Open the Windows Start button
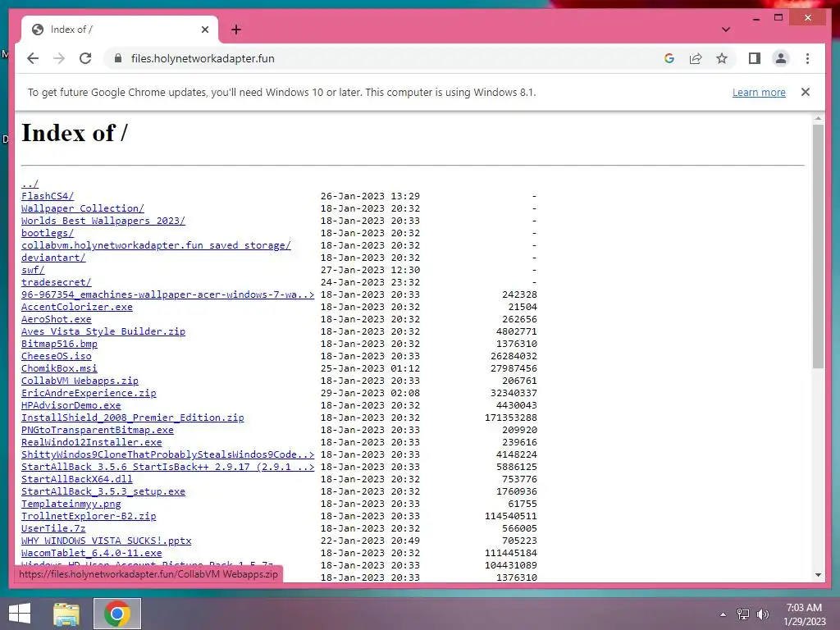 point(20,614)
